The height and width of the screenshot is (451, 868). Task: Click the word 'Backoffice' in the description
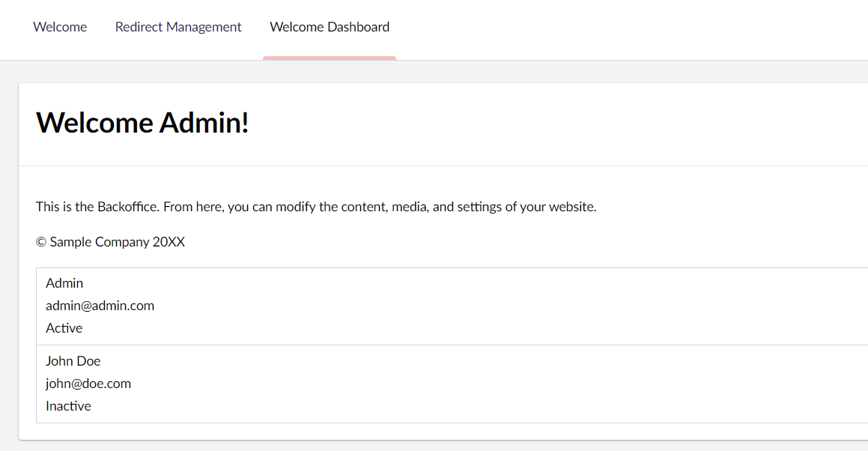tap(127, 207)
